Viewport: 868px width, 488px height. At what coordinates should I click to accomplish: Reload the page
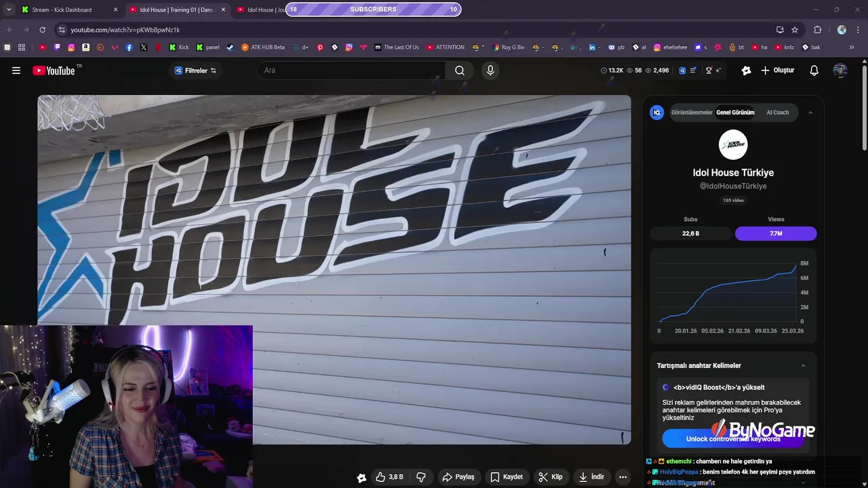coord(42,30)
